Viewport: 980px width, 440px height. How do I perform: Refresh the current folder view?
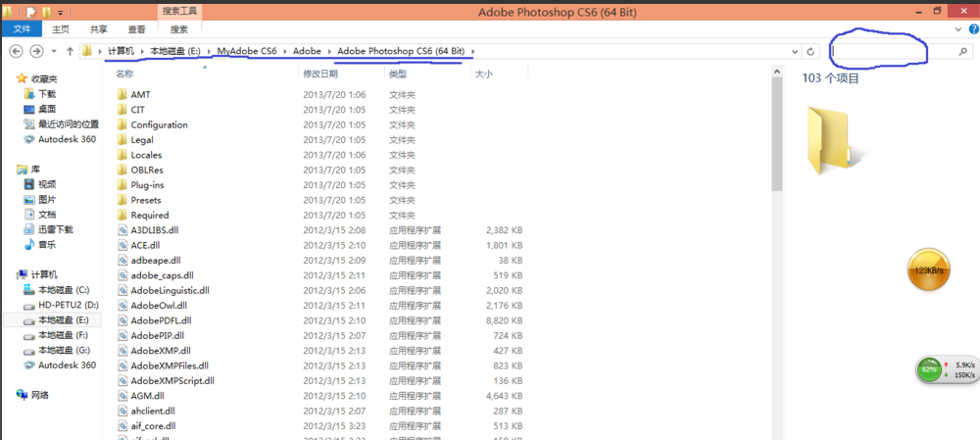(810, 51)
